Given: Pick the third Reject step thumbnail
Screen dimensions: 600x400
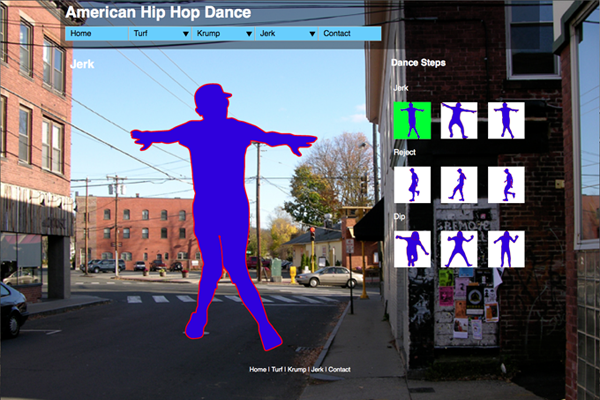Looking at the screenshot, I should coord(506,184).
